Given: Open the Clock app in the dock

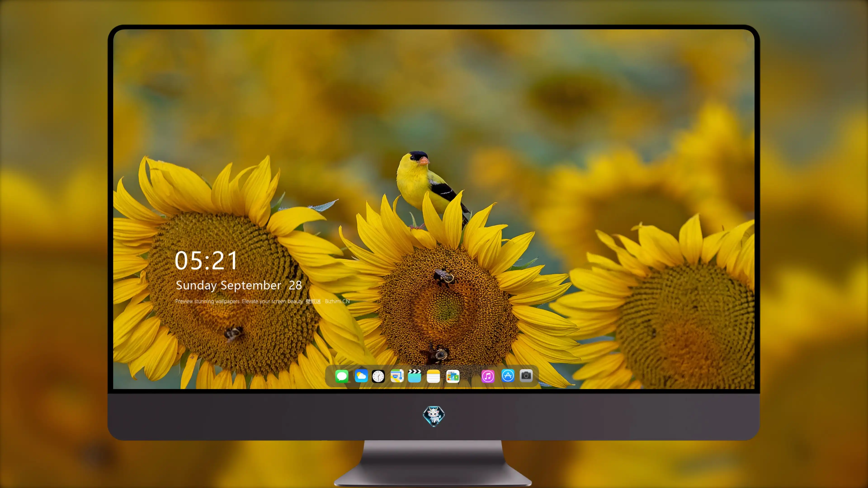Looking at the screenshot, I should (378, 376).
